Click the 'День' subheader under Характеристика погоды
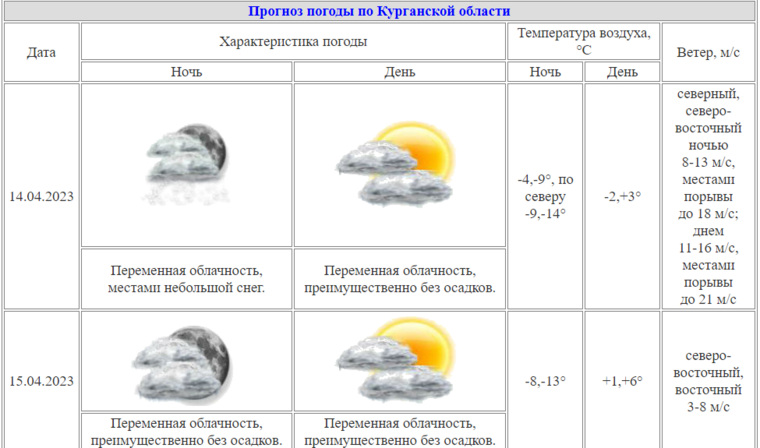Image resolution: width=760 pixels, height=448 pixels. [400, 72]
